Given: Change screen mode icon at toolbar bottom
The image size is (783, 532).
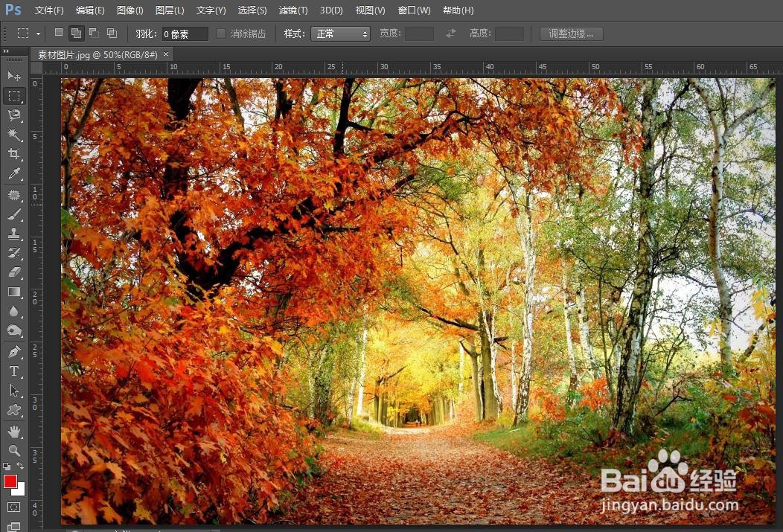Looking at the screenshot, I should (x=14, y=527).
